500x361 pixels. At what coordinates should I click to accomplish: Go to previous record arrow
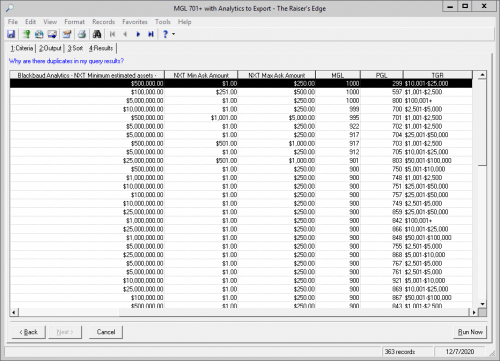(125, 34)
